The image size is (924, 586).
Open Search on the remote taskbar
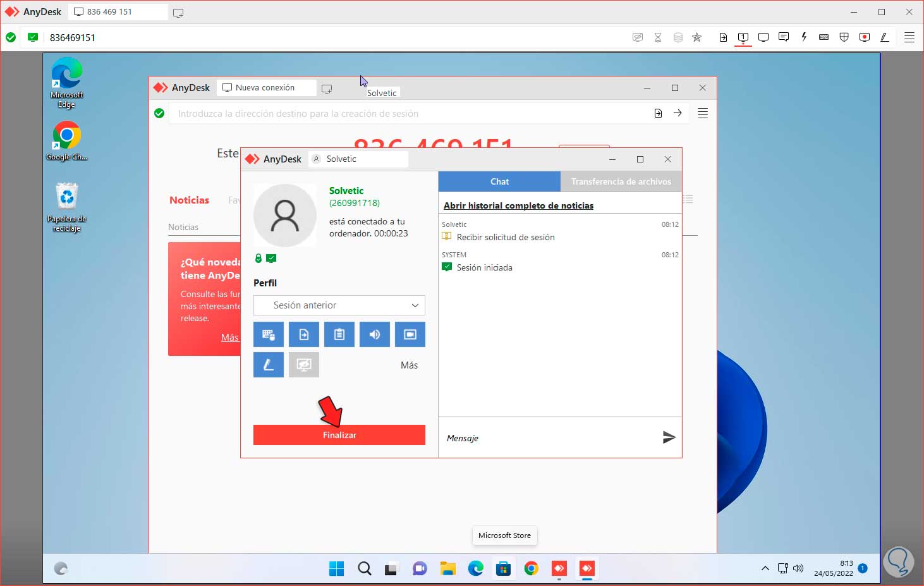[x=364, y=568]
